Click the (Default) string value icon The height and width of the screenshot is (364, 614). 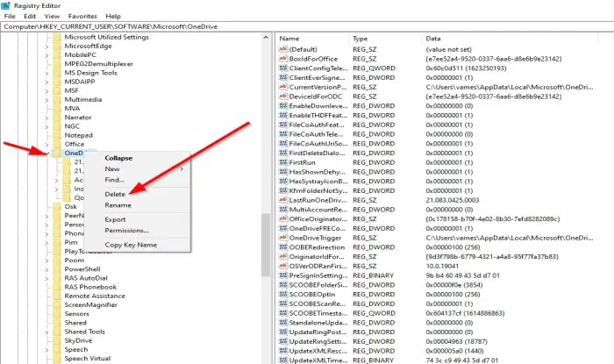pos(283,49)
